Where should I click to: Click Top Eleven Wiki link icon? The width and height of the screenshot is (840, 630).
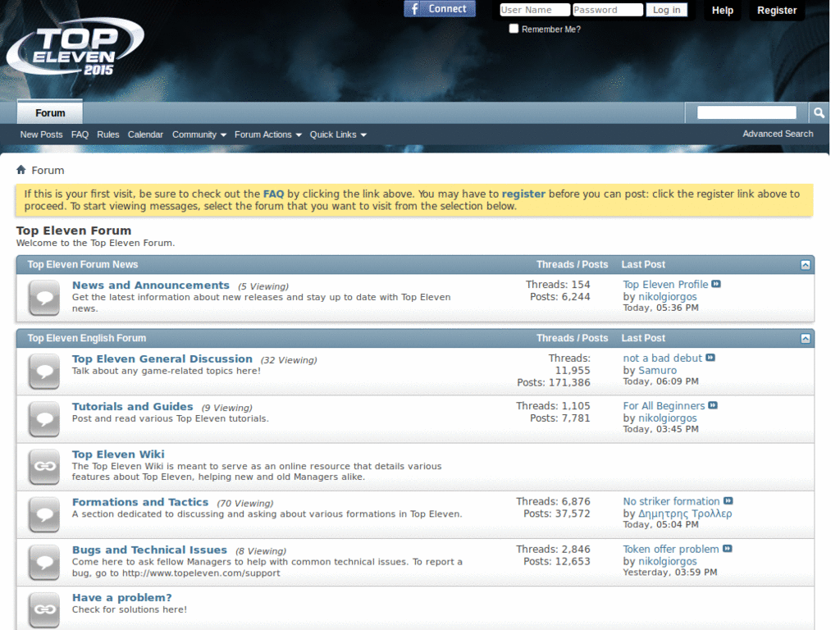[44, 467]
